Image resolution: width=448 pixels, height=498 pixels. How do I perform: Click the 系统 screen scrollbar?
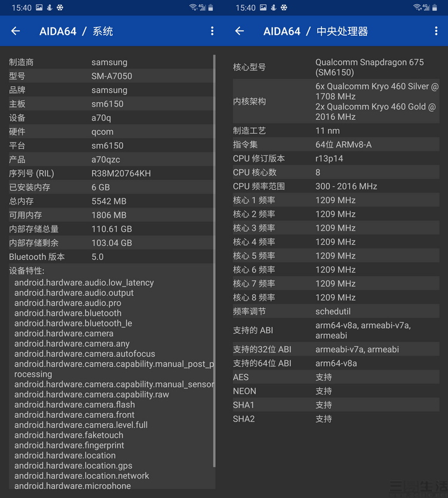[x=214, y=261]
